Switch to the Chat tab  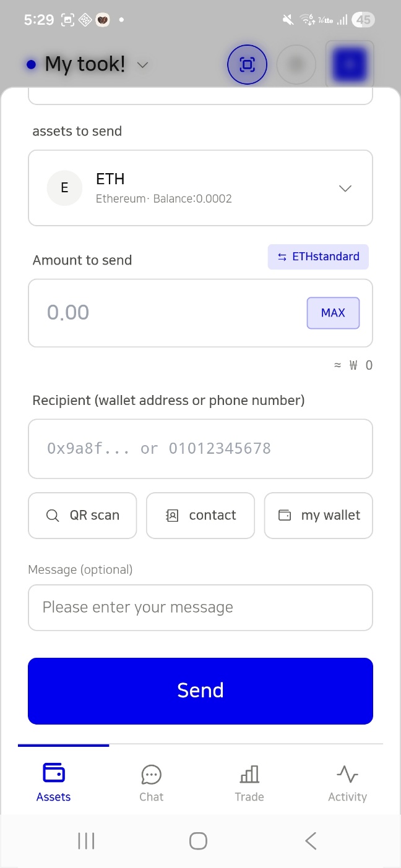pos(151,782)
